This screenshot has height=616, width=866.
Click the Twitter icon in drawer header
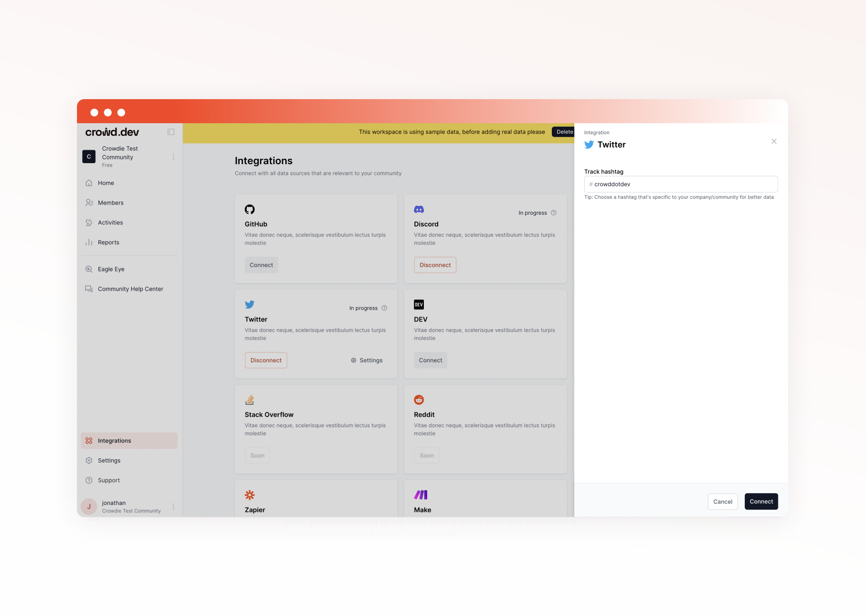coord(589,145)
